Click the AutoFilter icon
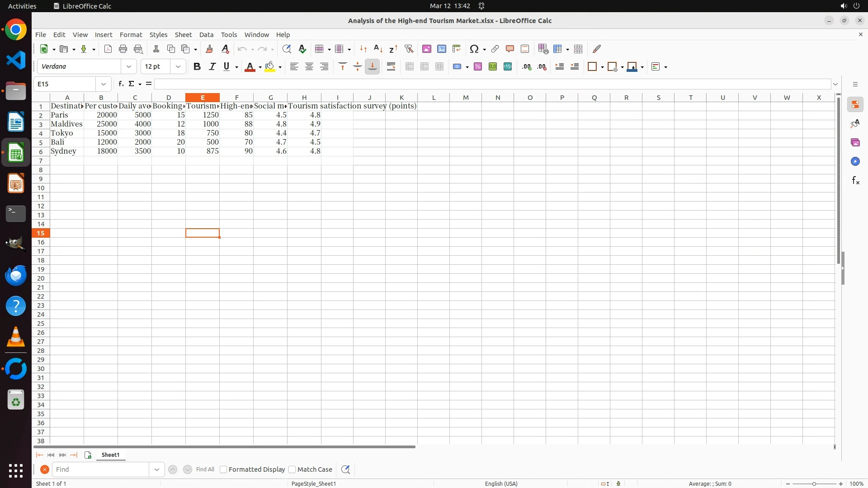 [x=409, y=49]
